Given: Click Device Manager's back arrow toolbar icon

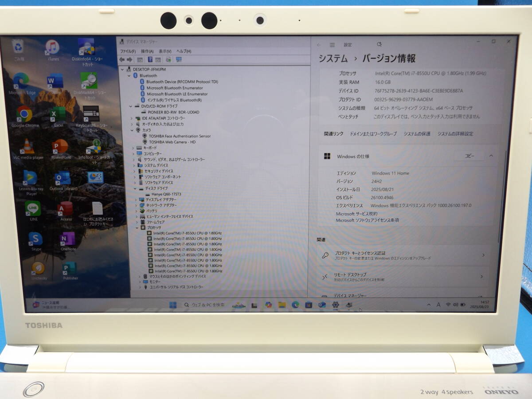Looking at the screenshot, I should [x=122, y=59].
